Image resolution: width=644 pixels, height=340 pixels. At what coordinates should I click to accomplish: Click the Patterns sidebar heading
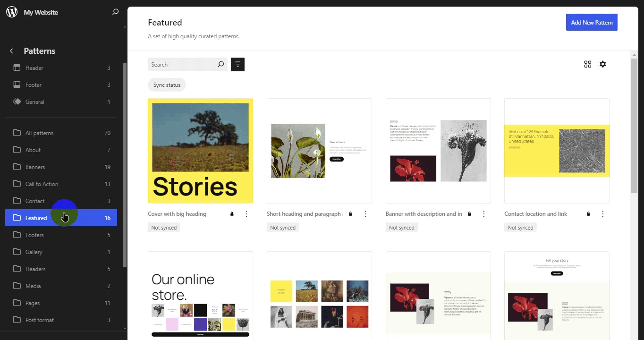point(40,51)
